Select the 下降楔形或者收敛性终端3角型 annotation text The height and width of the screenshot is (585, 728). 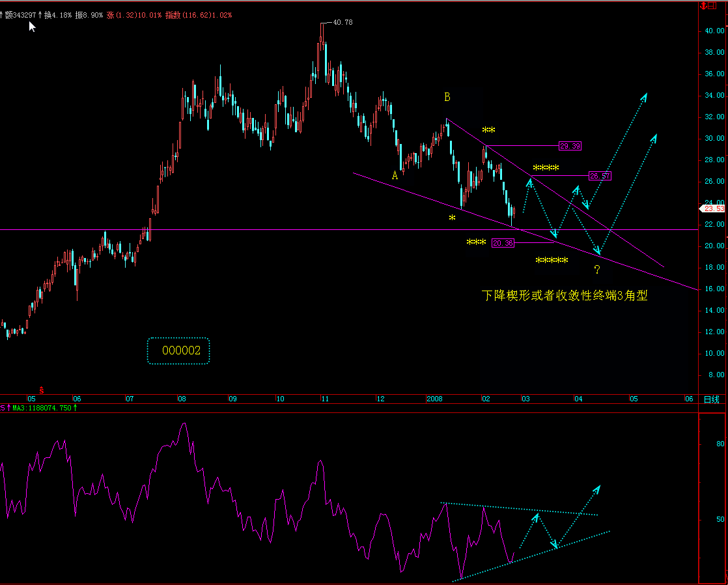pyautogui.click(x=565, y=295)
